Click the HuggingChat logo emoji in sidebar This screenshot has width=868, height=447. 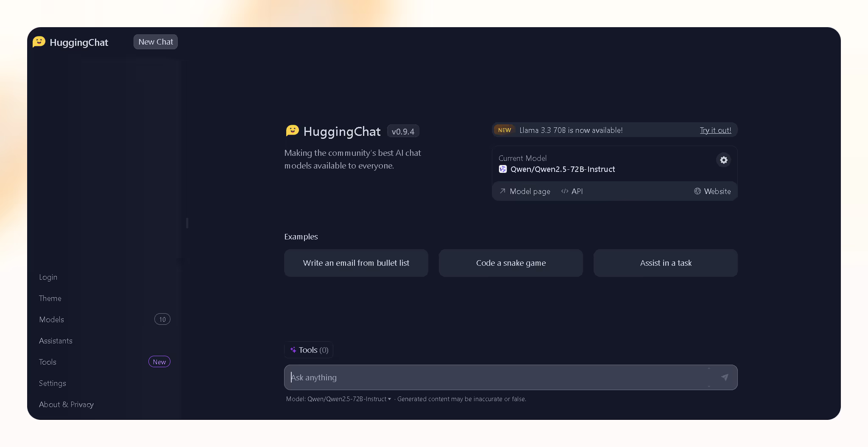[x=39, y=42]
